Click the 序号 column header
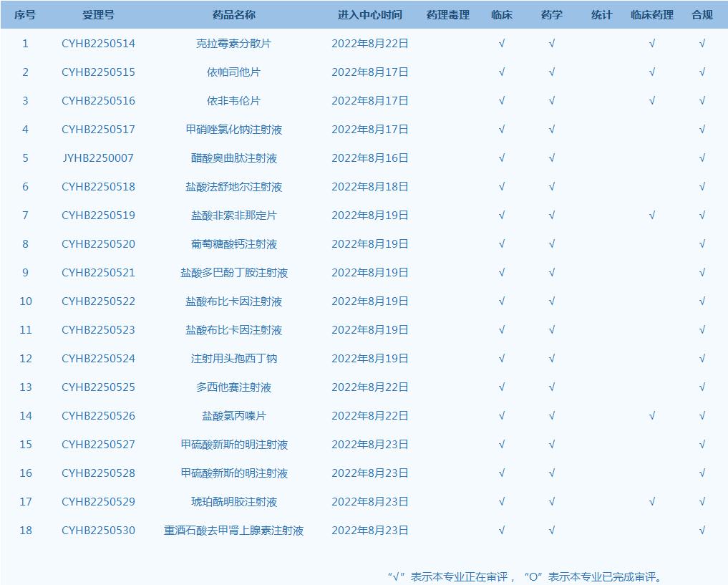The image size is (728, 585). (25, 15)
